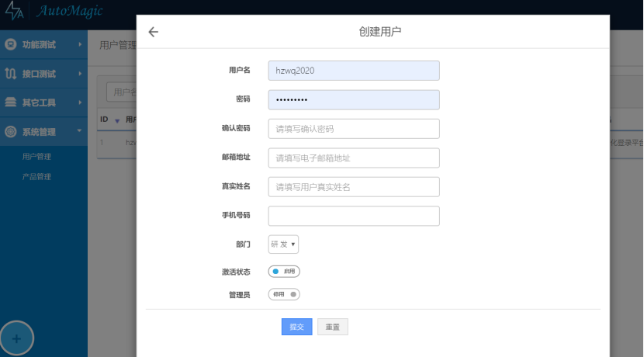The height and width of the screenshot is (357, 644).
Task: Click the back arrow in the create user dialog
Action: [x=153, y=32]
